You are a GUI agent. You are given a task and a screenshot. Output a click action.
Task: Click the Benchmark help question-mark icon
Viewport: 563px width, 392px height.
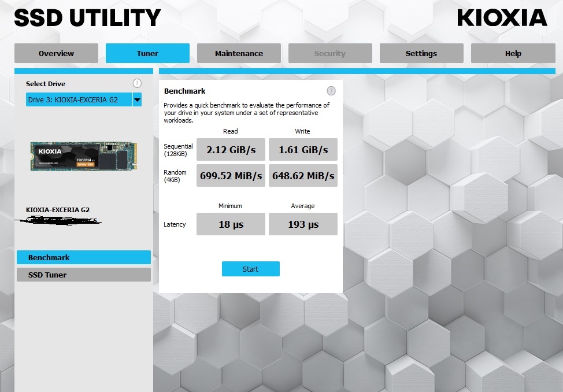(331, 91)
